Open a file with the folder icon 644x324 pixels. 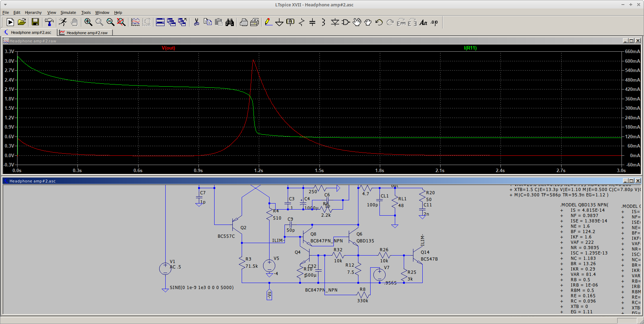22,22
